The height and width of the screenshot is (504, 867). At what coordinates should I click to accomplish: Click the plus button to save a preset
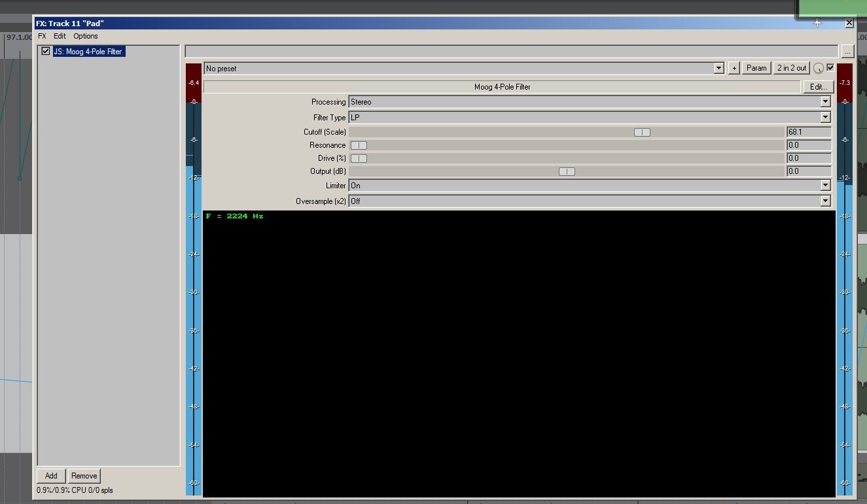[734, 68]
